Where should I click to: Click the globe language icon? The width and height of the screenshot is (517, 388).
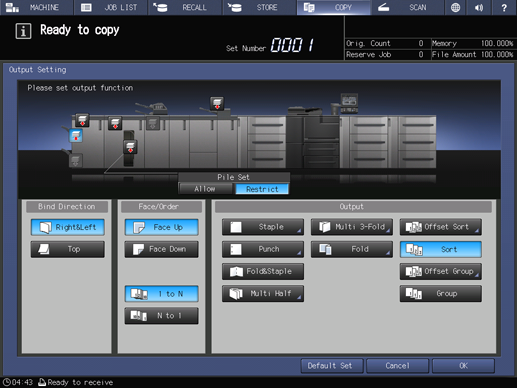tap(455, 7)
